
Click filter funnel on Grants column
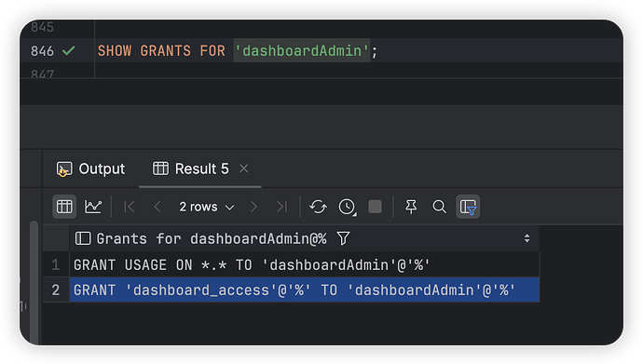(343, 238)
